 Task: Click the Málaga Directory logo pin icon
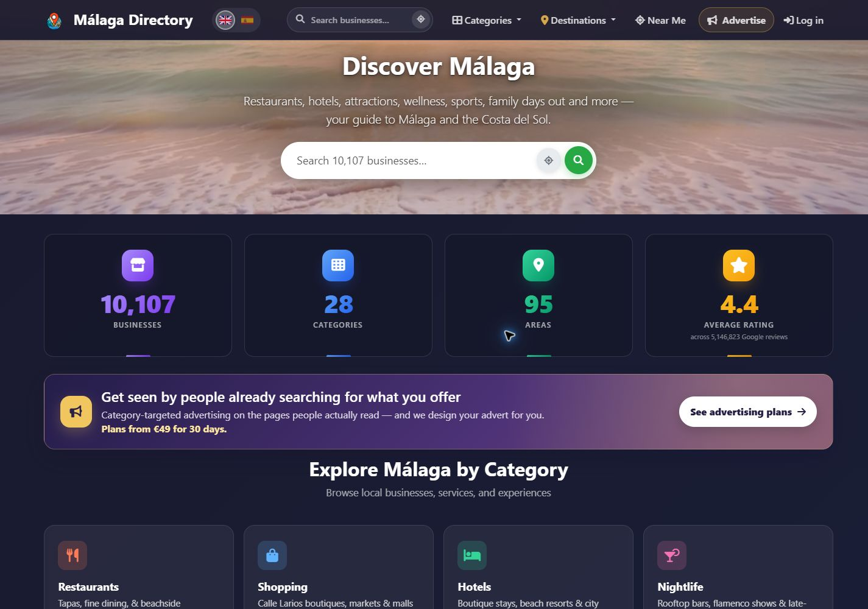click(54, 21)
